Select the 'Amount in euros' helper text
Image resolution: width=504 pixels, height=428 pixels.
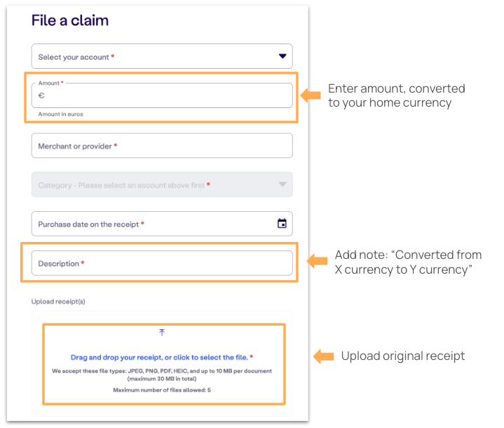tap(60, 114)
